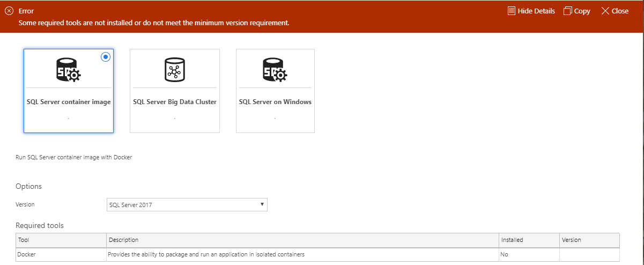
Task: Select the SQL Server Big Data Cluster label
Action: point(175,102)
